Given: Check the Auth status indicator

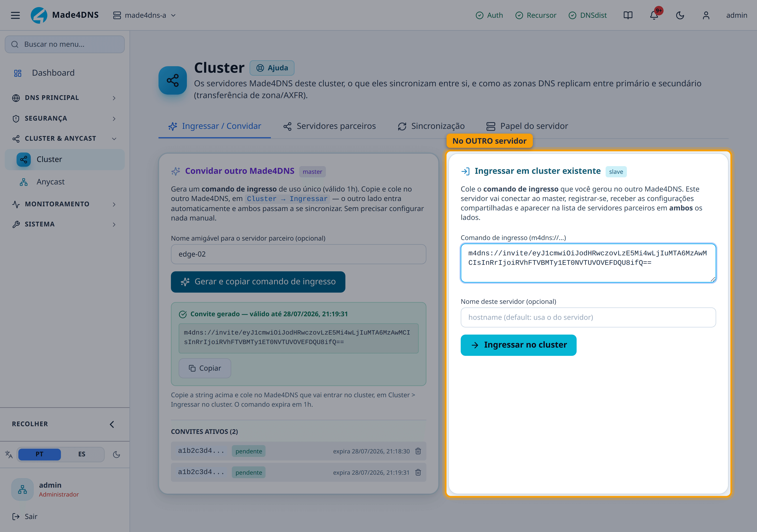Looking at the screenshot, I should coord(489,16).
